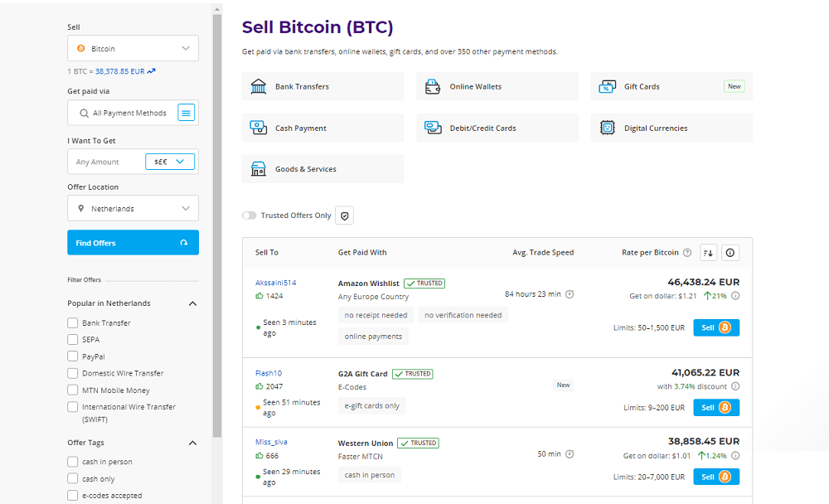Click the info icon beside sort button
This screenshot has width=829, height=504.
point(730,253)
